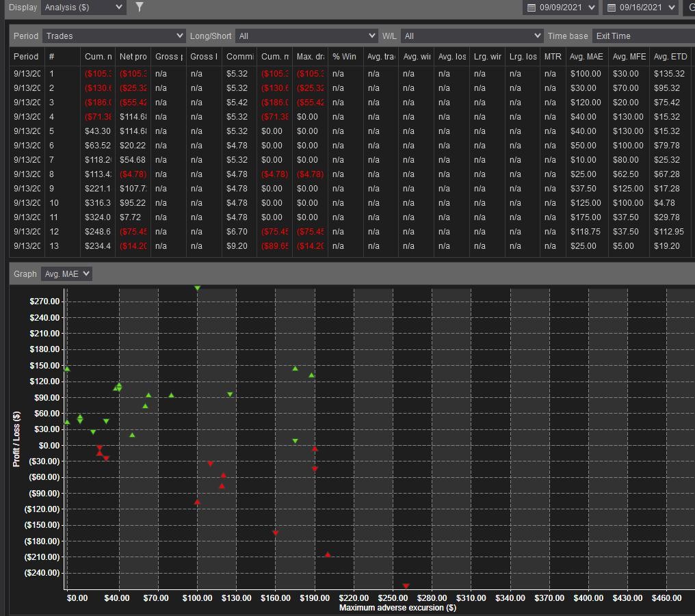Open the 09/09/2021 start date calendar icon

tap(531, 8)
